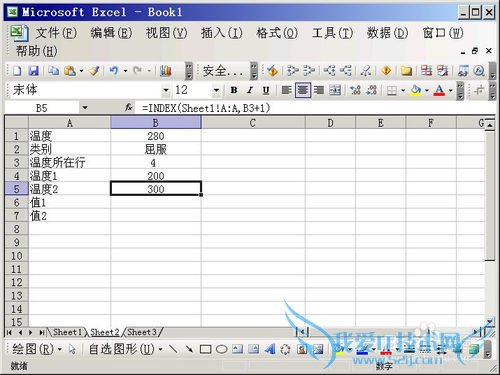Select cell A3 containing 温度所在行

pos(70,163)
